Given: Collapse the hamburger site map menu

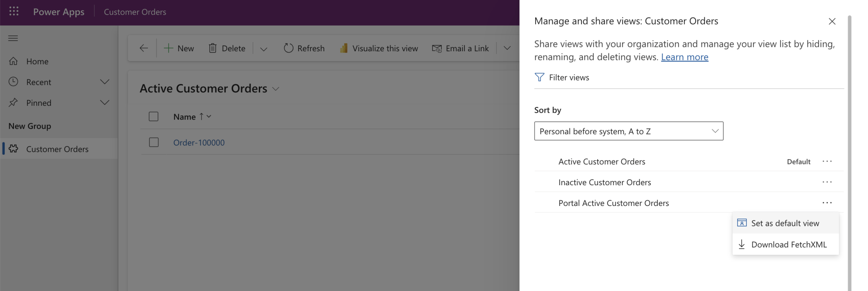Looking at the screenshot, I should (x=13, y=38).
